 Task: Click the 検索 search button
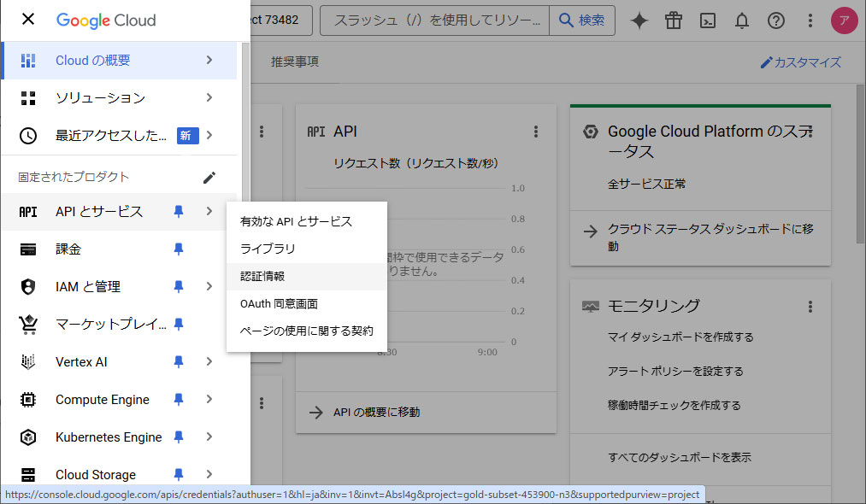coord(582,21)
